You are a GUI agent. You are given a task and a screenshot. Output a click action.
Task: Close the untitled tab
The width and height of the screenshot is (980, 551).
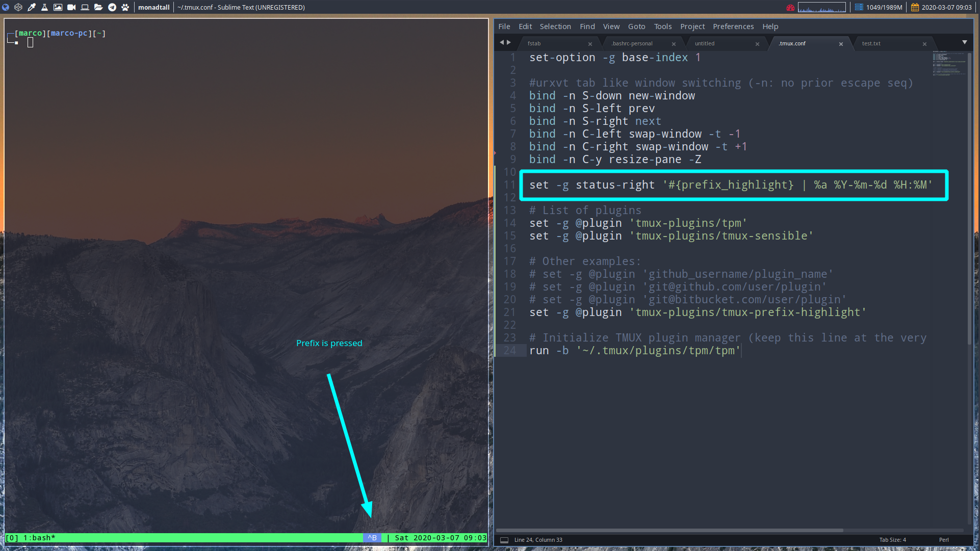(x=758, y=44)
